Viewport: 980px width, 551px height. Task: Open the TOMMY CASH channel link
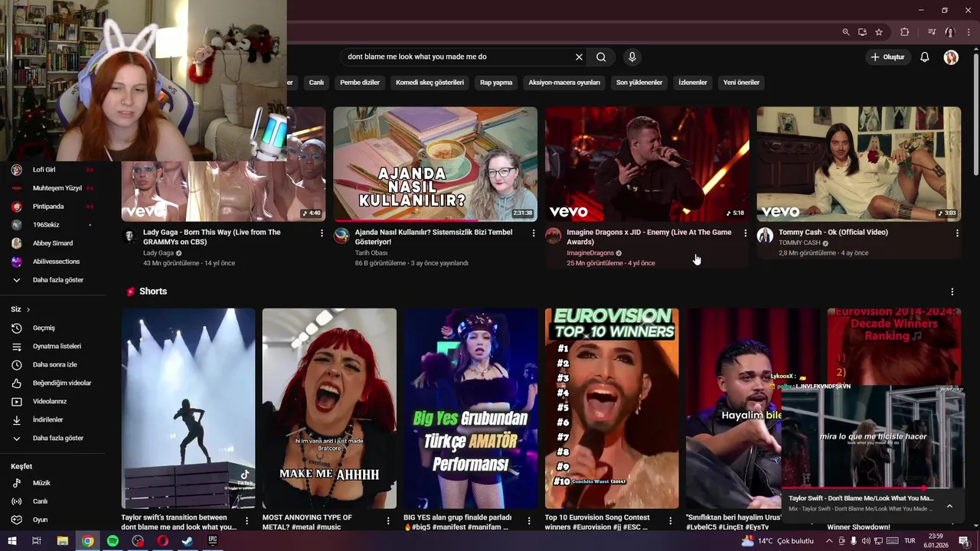pyautogui.click(x=799, y=243)
